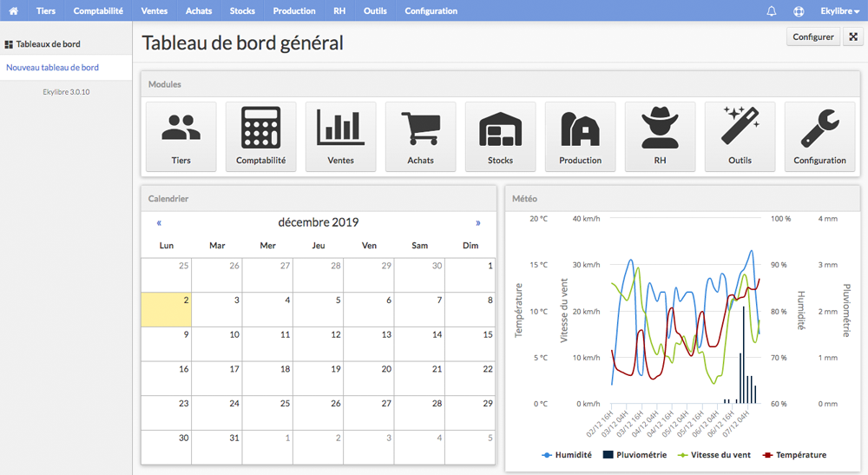Click the Tableau de bord général title
This screenshot has width=868, height=475.
(x=242, y=43)
